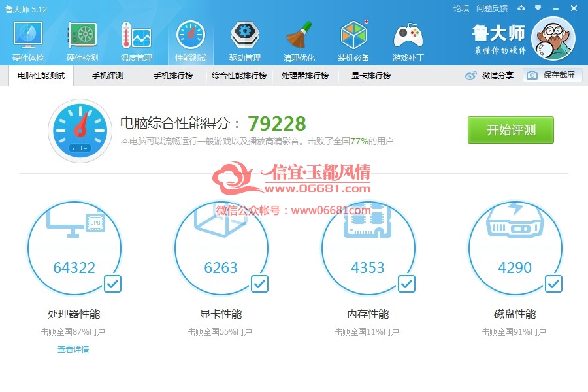Screen dimensions: 588x392
Task: Select 性能测试 performance test icon
Action: pyautogui.click(x=191, y=35)
